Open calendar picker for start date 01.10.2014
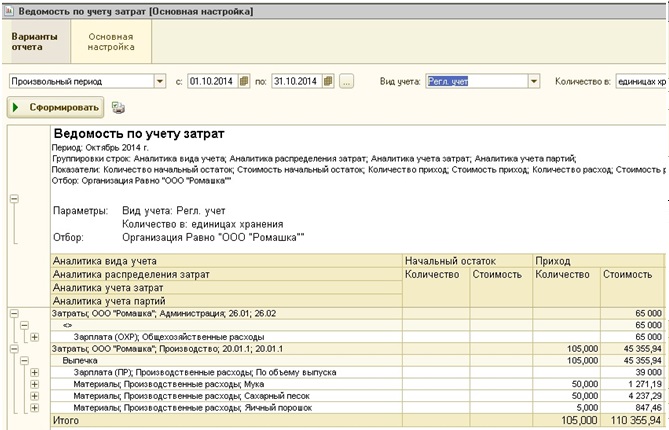Screen dimensions: 669x430 click(x=244, y=81)
